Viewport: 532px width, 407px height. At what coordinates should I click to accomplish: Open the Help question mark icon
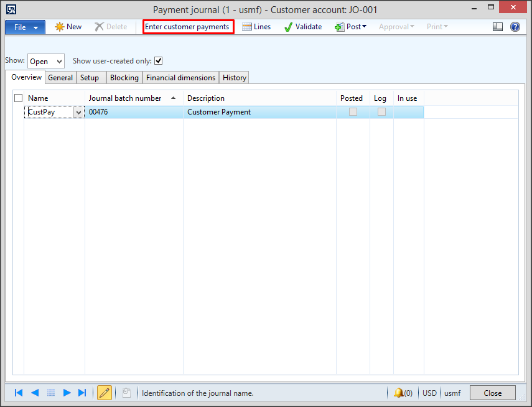click(516, 26)
